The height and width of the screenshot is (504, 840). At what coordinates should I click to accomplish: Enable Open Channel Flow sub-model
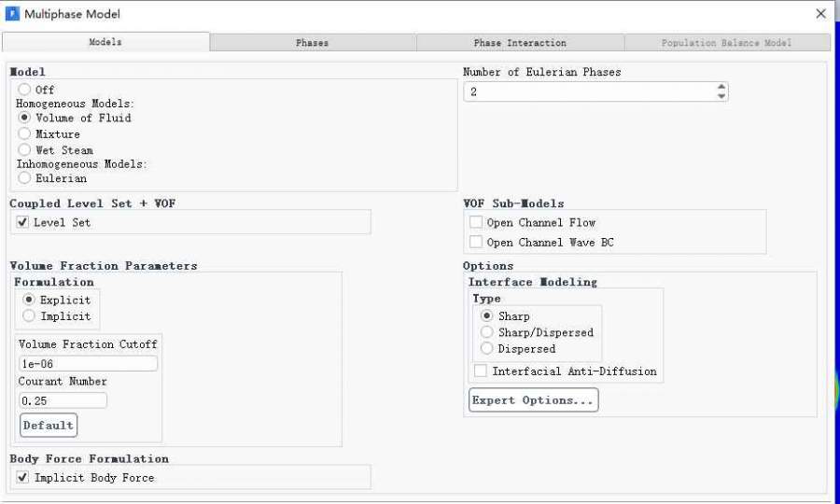click(x=476, y=222)
